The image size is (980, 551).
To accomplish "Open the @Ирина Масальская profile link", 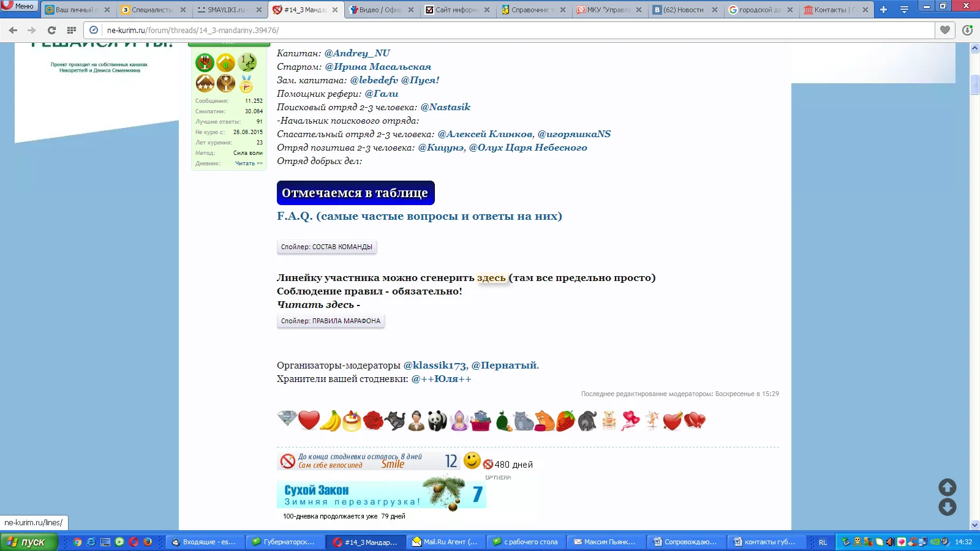I will click(378, 67).
